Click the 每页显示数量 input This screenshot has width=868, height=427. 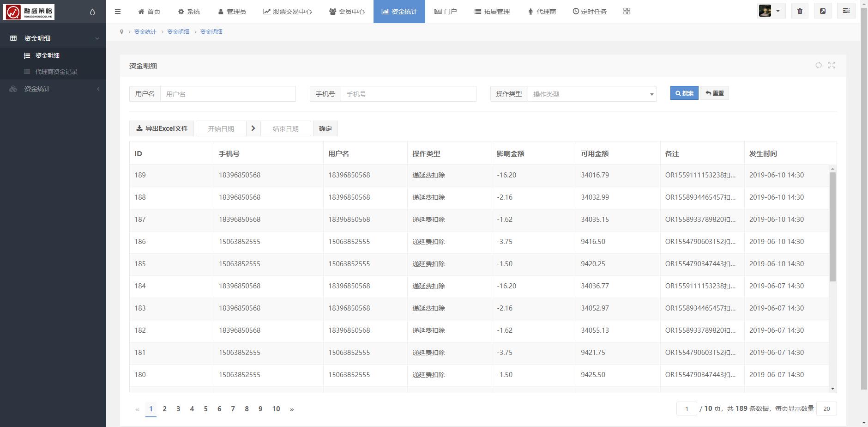826,409
